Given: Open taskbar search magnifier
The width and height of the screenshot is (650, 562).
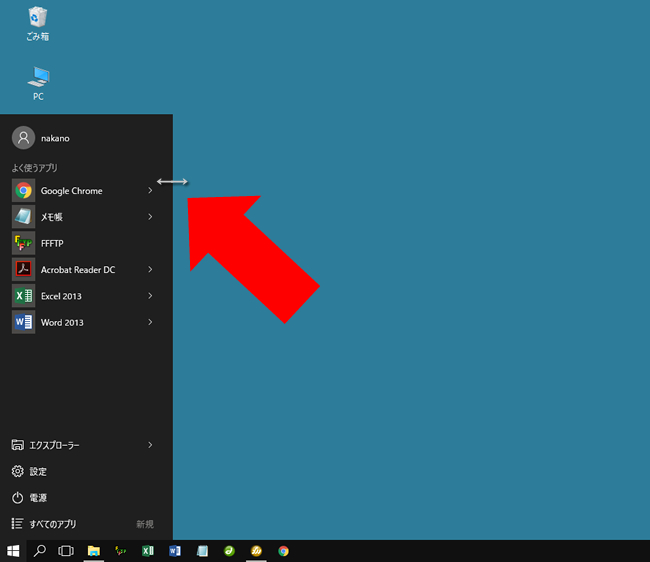Looking at the screenshot, I should point(40,551).
